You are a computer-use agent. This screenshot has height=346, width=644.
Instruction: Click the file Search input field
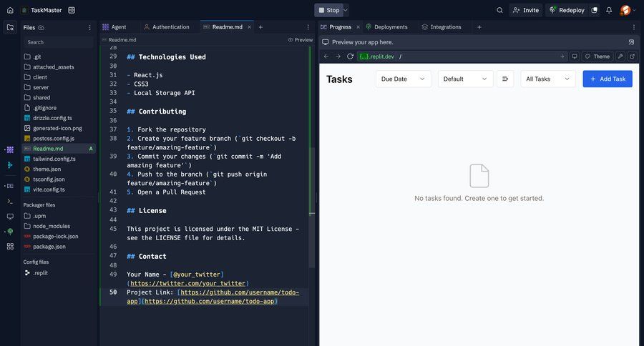[x=57, y=42]
